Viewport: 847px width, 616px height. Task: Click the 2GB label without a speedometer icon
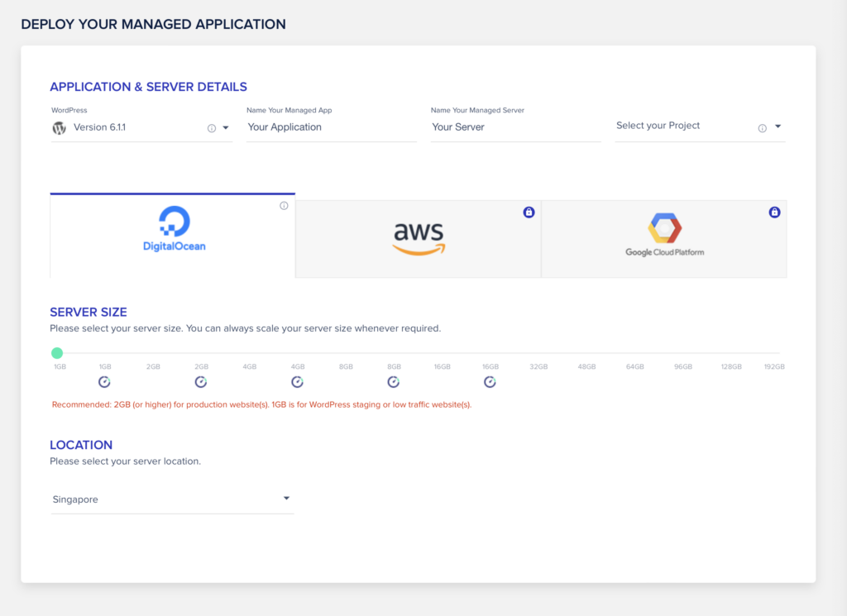(153, 366)
